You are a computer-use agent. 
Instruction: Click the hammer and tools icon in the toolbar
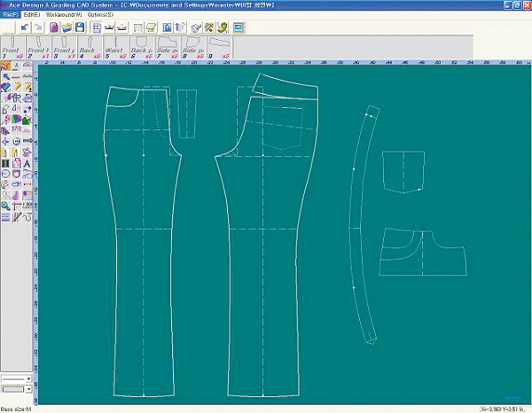(x=209, y=27)
